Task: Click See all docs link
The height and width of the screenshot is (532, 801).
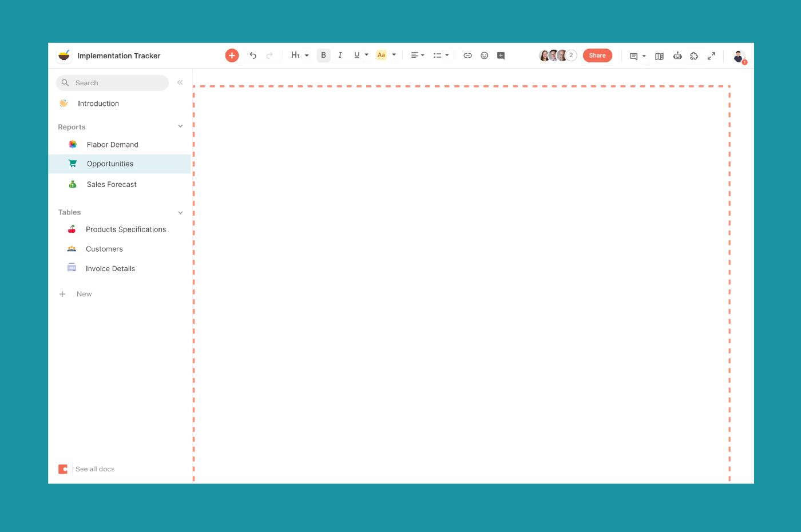Action: tap(95, 469)
